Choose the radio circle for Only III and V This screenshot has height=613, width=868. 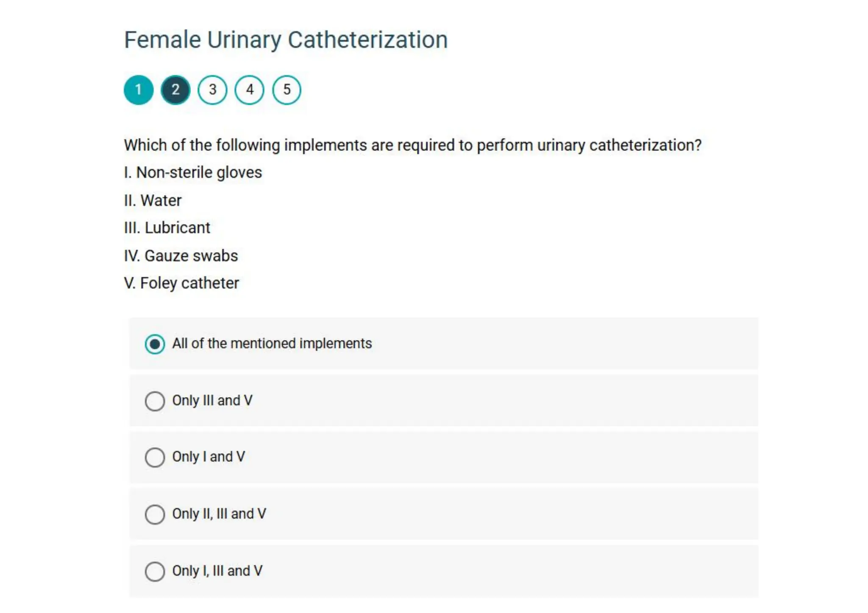tap(155, 401)
